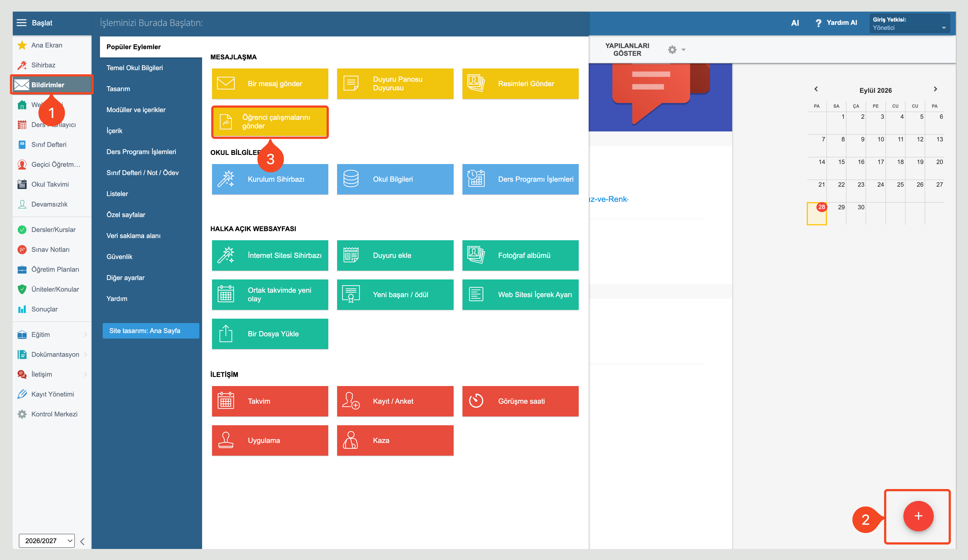
Task: Select the Sınıf Defteri sidebar icon
Action: [x=22, y=144]
